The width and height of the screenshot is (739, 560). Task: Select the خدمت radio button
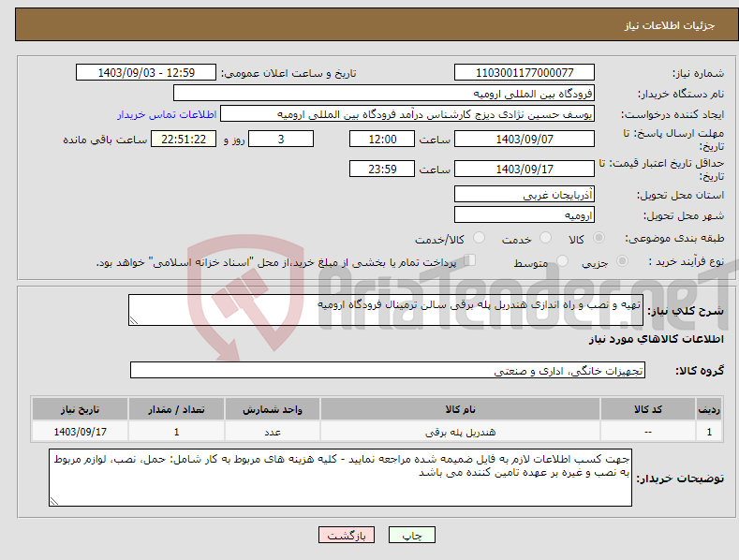[x=545, y=238]
